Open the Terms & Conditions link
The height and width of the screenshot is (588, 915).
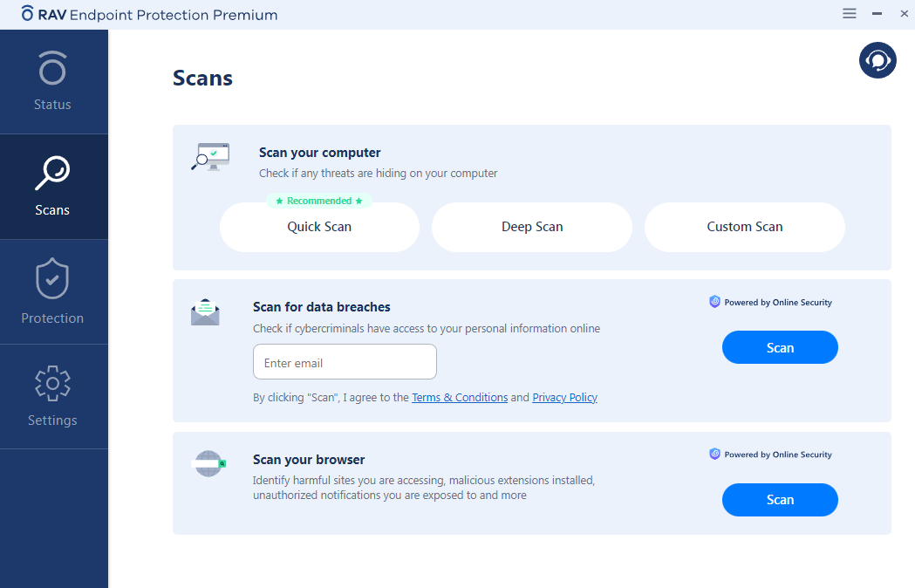[460, 398]
